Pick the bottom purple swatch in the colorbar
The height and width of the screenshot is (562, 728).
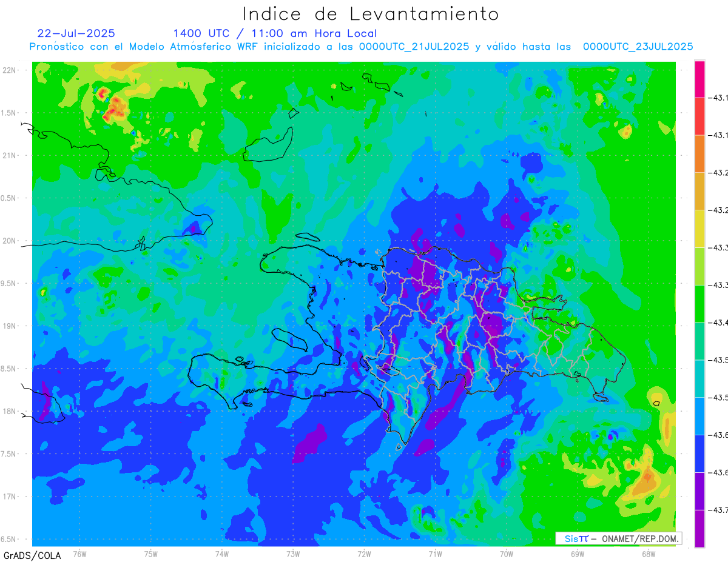[x=699, y=529]
